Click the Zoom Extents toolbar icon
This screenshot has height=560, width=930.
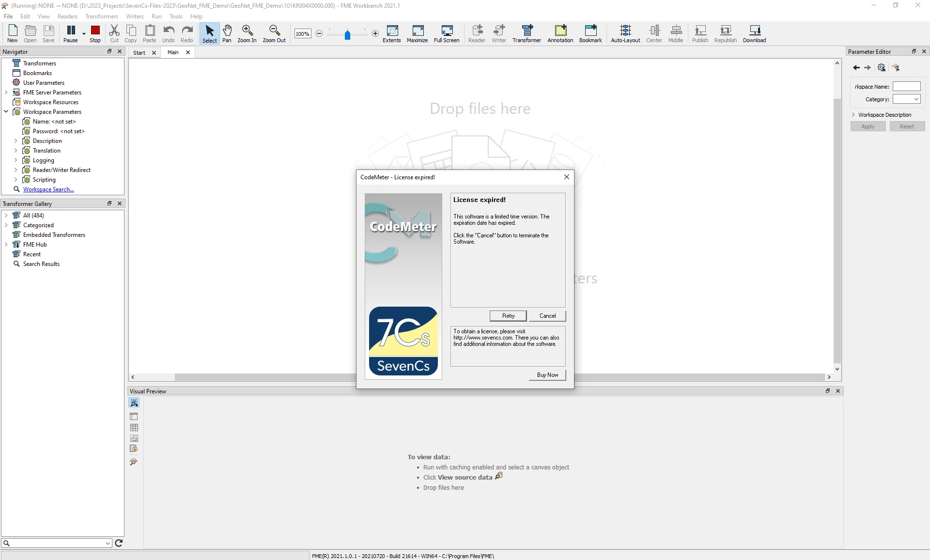pos(391,33)
